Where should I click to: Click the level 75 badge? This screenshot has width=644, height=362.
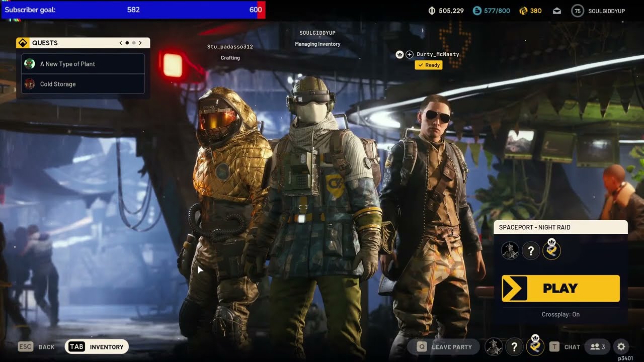[x=578, y=11]
